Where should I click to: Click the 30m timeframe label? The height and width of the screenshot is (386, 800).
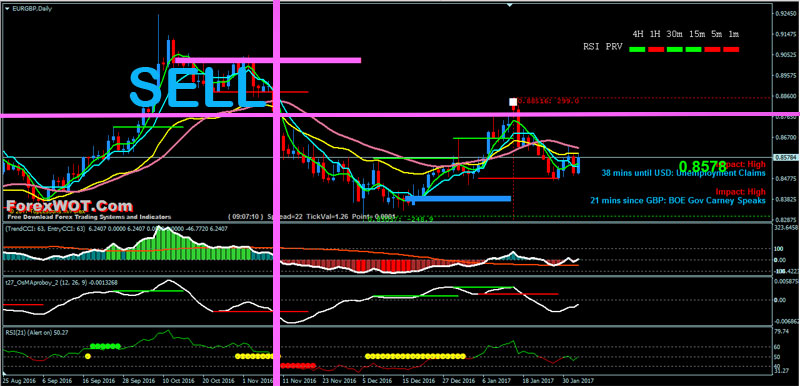tap(674, 34)
